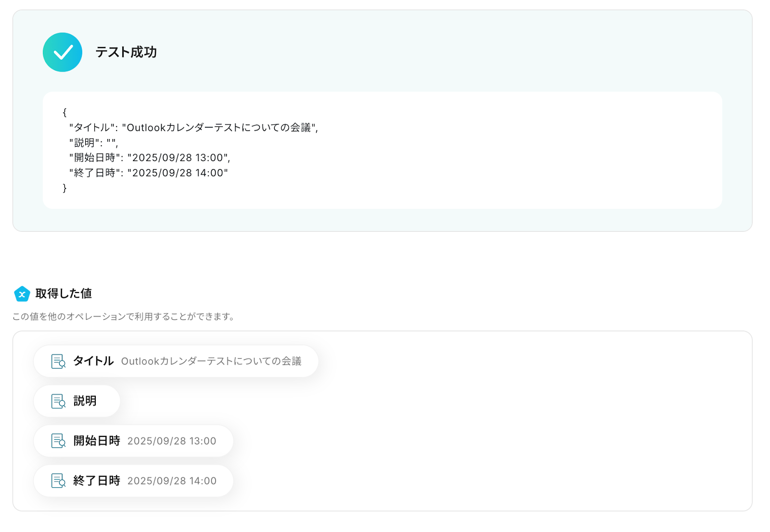
Task: Click the document icon in the 開始日時 chip
Action: click(58, 441)
